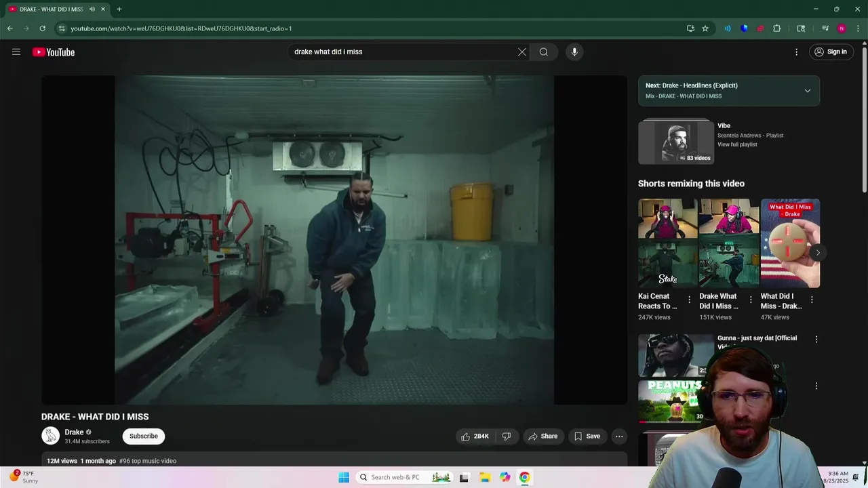Viewport: 868px width, 488px height.
Task: Go back in browser history
Action: pos(9,28)
